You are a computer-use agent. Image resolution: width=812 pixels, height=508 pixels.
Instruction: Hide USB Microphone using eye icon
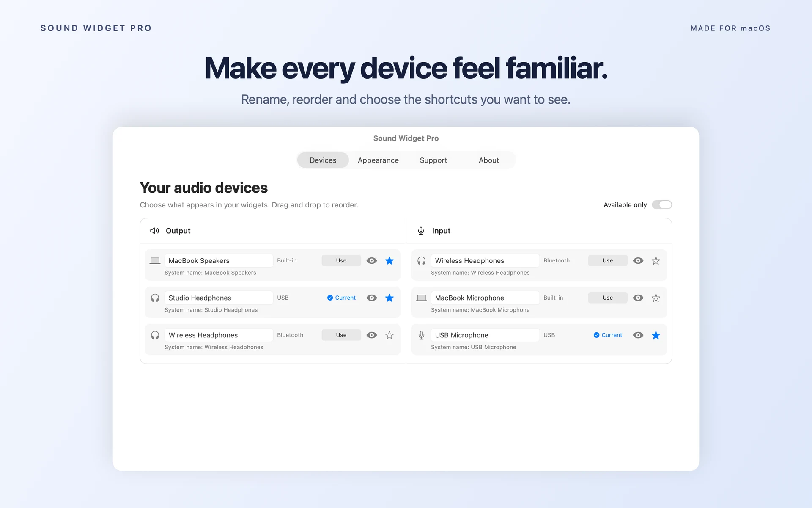(x=638, y=335)
